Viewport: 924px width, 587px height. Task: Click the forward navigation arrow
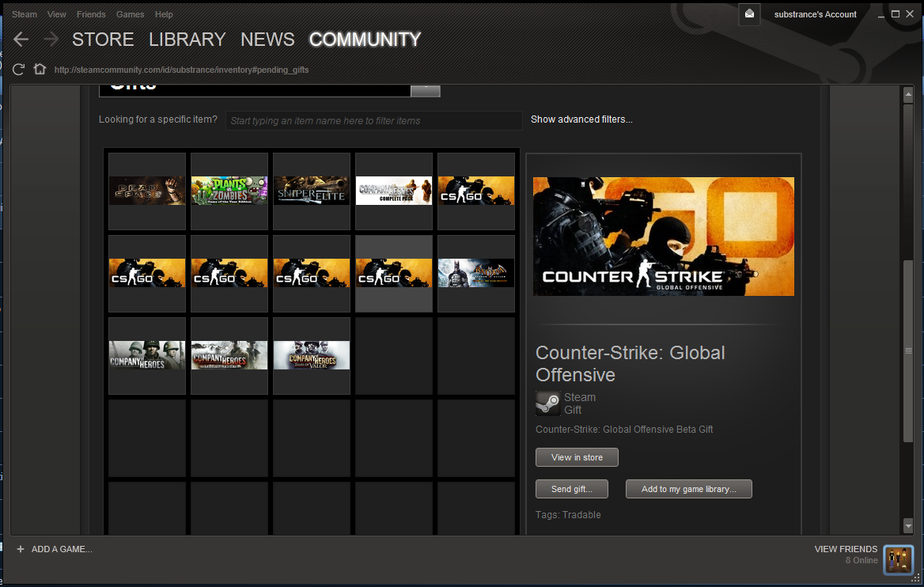(x=51, y=40)
